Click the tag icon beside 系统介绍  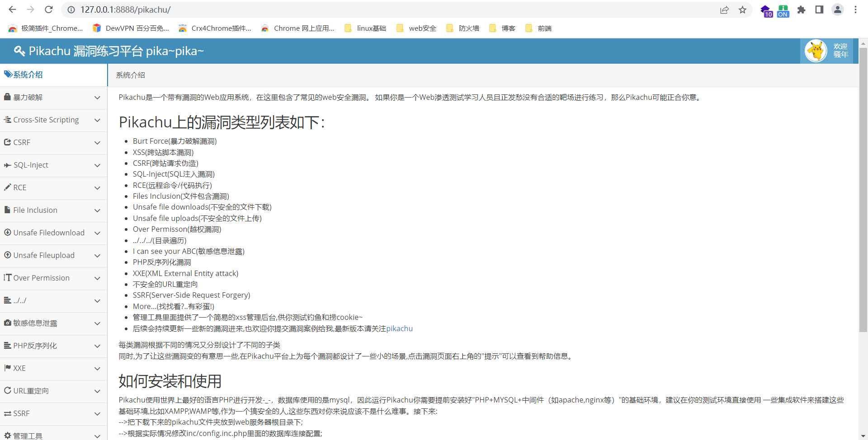click(x=8, y=74)
